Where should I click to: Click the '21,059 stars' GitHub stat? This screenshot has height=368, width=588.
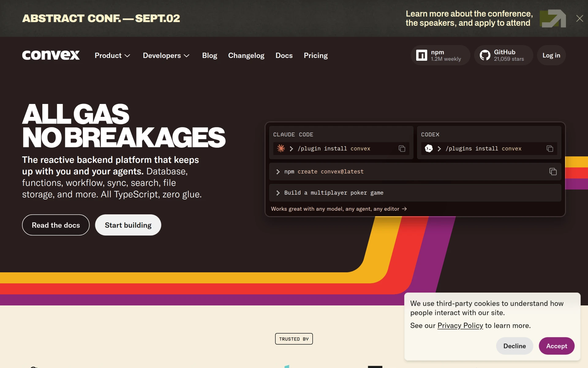click(x=509, y=59)
